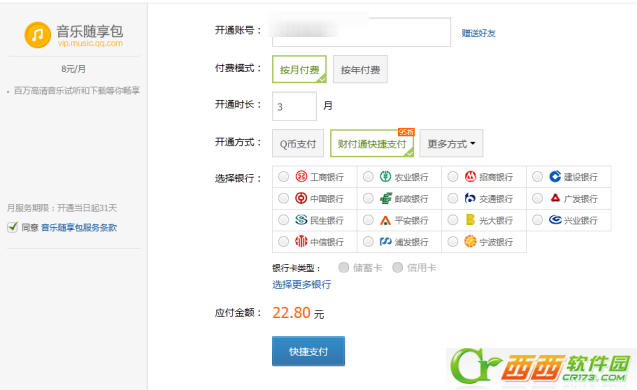Click the 建设银行 bank logo icon
637x390 pixels.
pyautogui.click(x=555, y=176)
